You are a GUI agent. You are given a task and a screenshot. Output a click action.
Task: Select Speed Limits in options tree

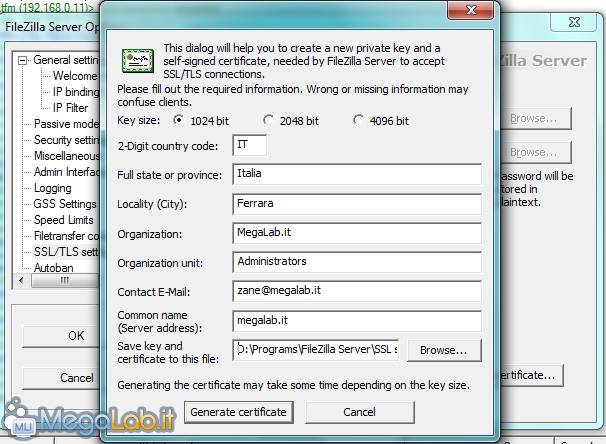[x=64, y=220]
